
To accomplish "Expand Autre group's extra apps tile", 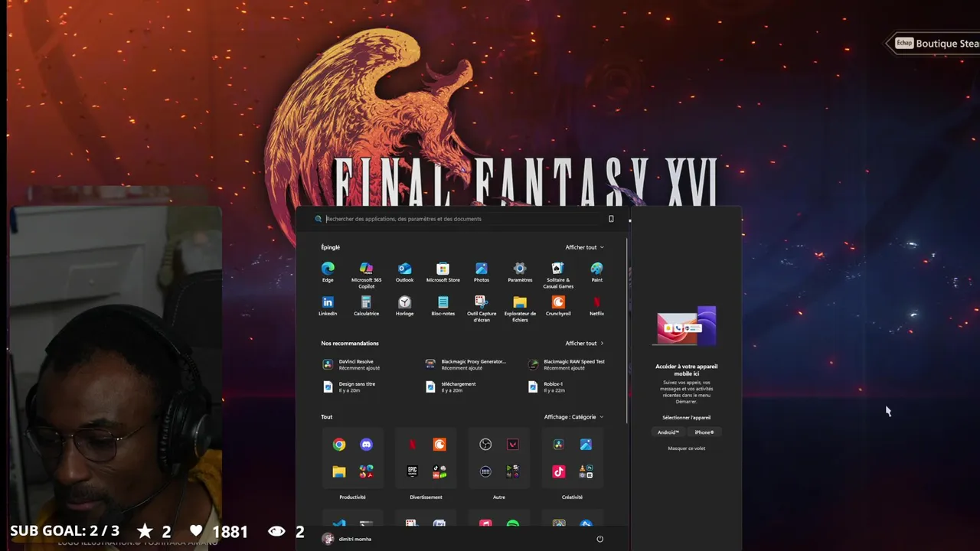I will point(513,471).
